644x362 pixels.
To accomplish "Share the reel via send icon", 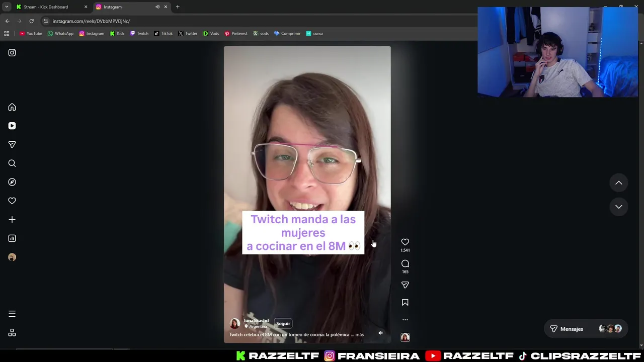I will pos(405,285).
